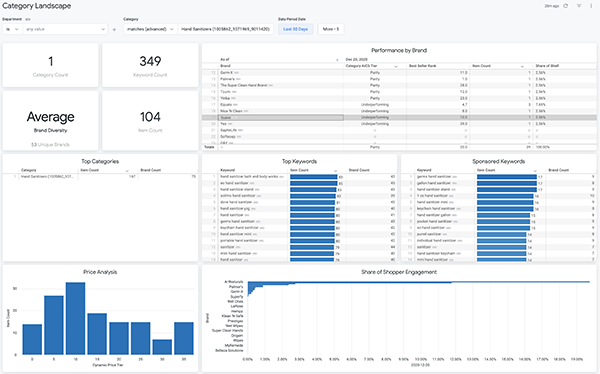This screenshot has width=600, height=374.
Task: Open drill menu for 'solimo hand sanitizer' keyword
Action: tap(259, 196)
